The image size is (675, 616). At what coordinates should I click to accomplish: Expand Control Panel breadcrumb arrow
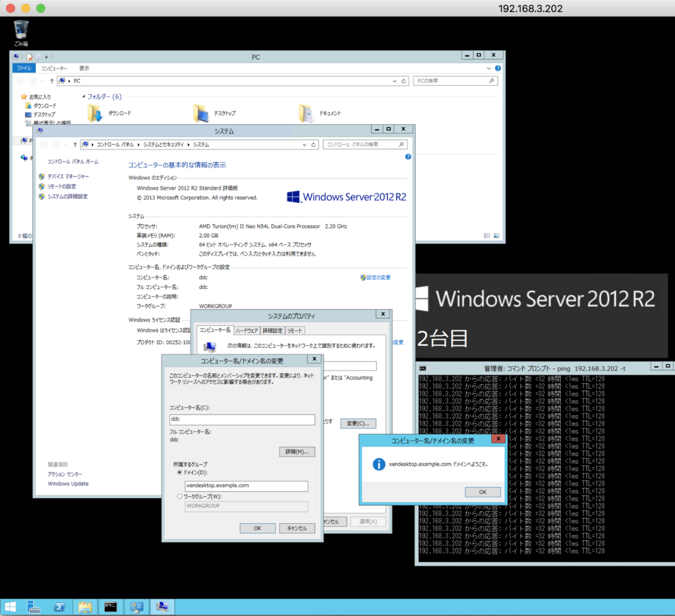pyautogui.click(x=138, y=144)
